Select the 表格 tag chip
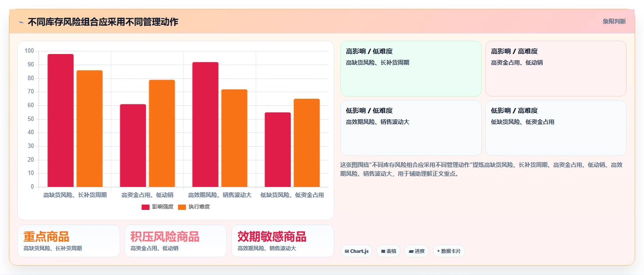Image resolution: width=644 pixels, height=275 pixels. pyautogui.click(x=388, y=251)
